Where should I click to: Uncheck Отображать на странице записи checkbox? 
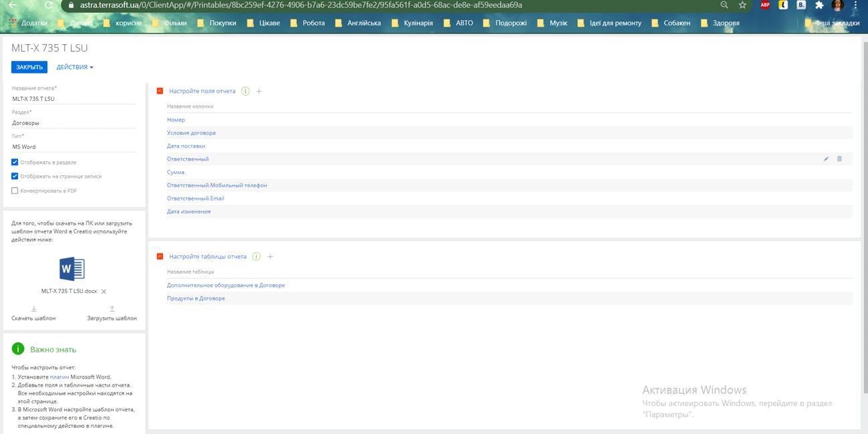coord(15,177)
